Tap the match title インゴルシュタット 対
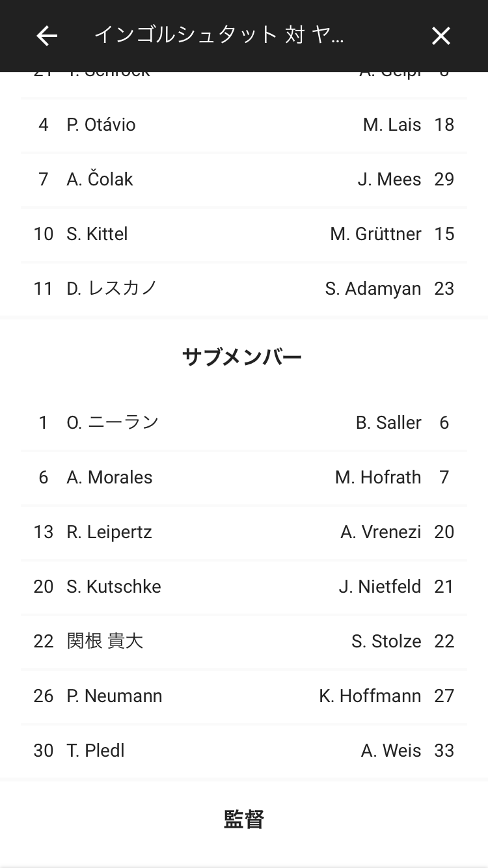This screenshot has height=868, width=488. (x=219, y=35)
